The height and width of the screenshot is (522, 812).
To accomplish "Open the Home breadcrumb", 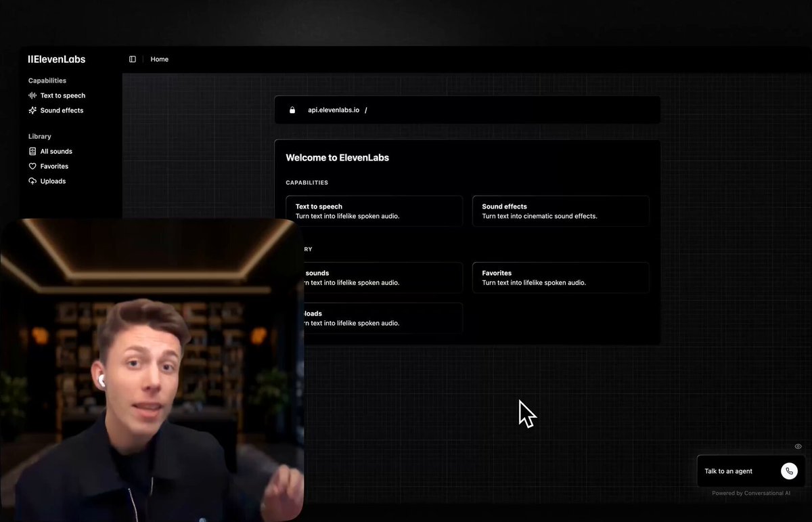I will (x=159, y=60).
